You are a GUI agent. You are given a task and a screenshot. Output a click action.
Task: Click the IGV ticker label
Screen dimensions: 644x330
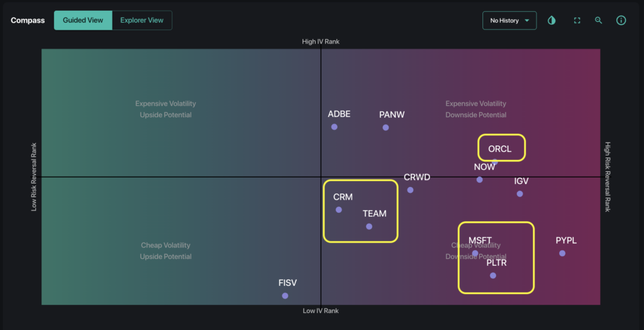521,181
